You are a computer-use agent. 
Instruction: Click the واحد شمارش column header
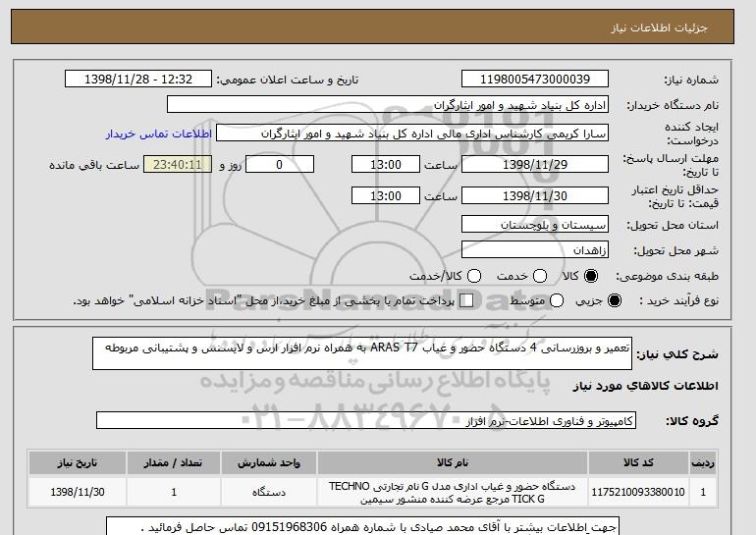click(x=269, y=462)
